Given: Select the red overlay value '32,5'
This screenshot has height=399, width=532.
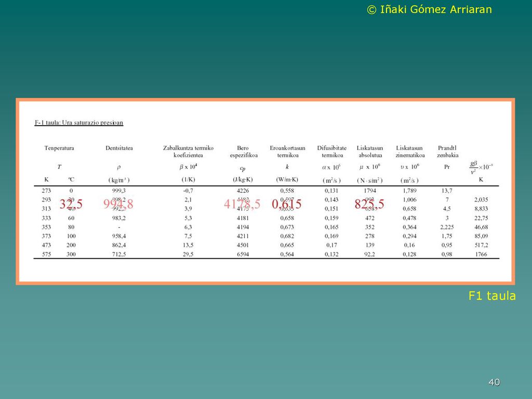Looking at the screenshot, I should [x=71, y=204].
